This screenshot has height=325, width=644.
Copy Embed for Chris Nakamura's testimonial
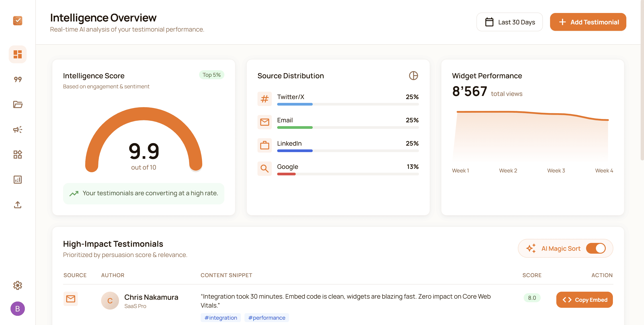[x=584, y=300]
